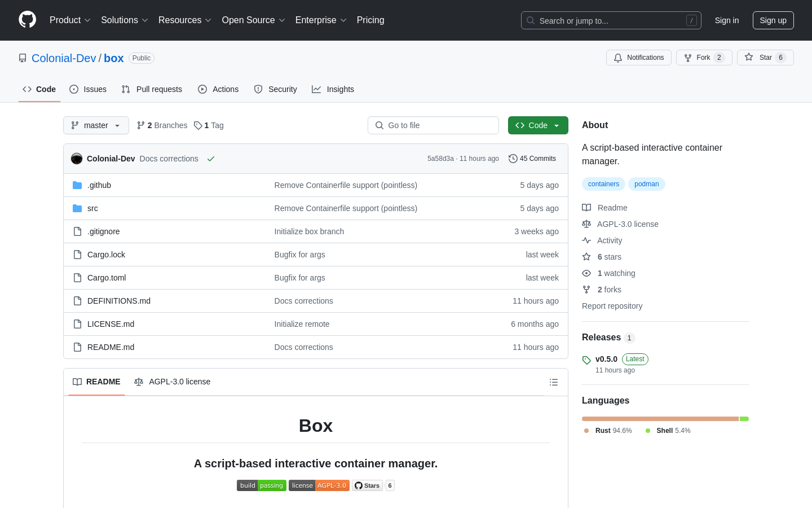
Task: Click the Go to file input
Action: coord(433,125)
